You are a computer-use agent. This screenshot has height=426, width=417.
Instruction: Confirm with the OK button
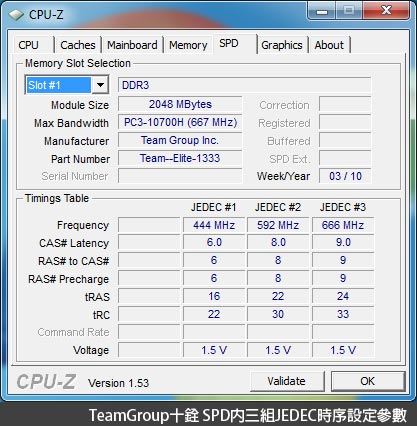(368, 381)
